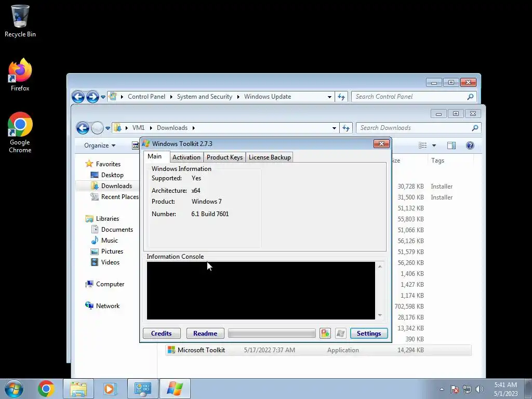Open recent pages dropdown in Control Panel window
Screen dimensions: 532x399
(x=103, y=97)
